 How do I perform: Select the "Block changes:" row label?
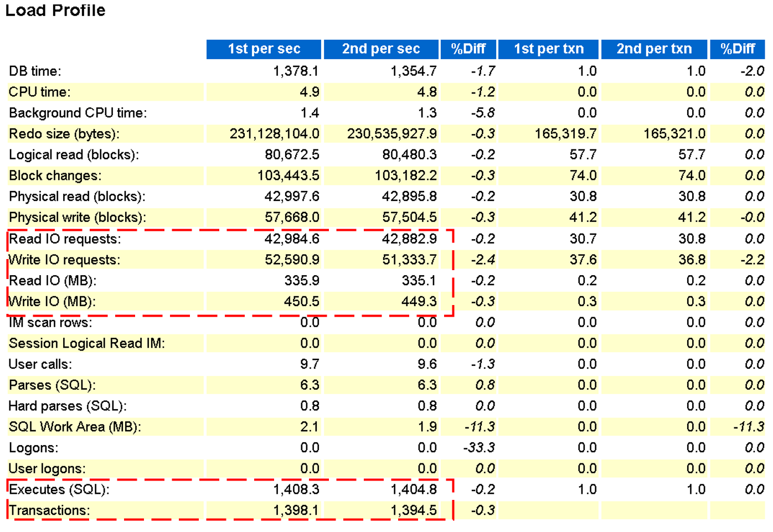coord(55,176)
